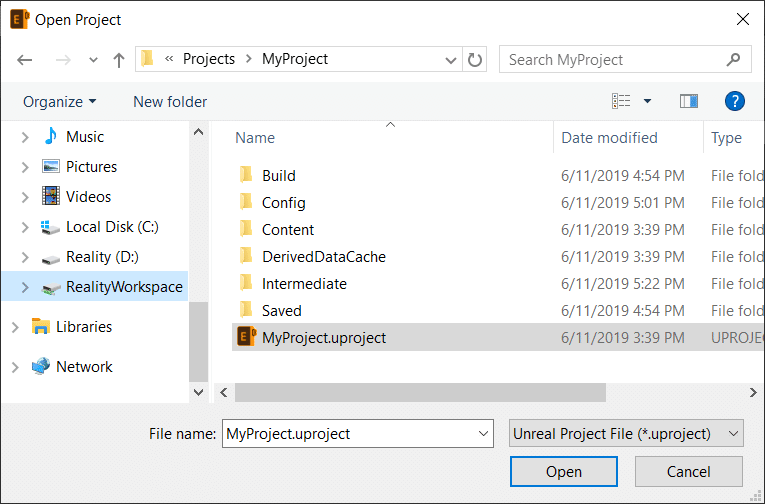Click the horizontal scrollbar in file list
Viewport: 765px width, 504px height.
tap(420, 392)
